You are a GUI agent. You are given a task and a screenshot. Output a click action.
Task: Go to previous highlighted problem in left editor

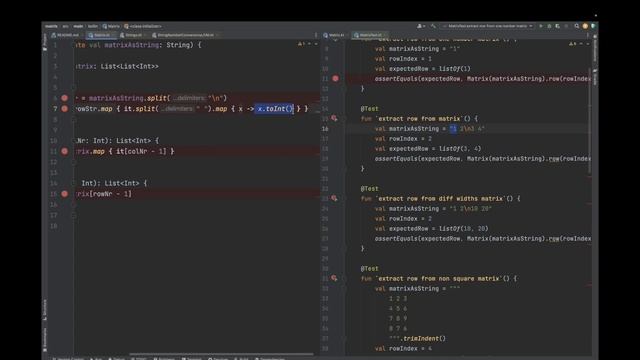coord(309,44)
